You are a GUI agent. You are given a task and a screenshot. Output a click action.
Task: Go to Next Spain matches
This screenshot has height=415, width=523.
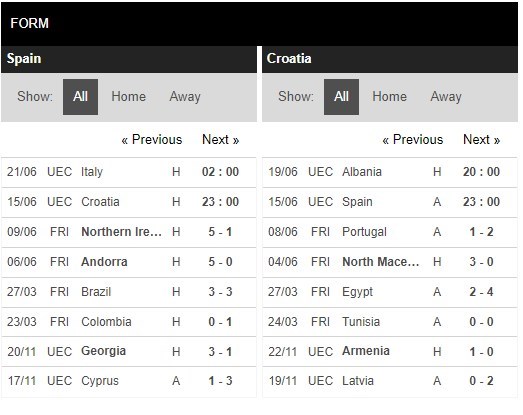coord(220,139)
